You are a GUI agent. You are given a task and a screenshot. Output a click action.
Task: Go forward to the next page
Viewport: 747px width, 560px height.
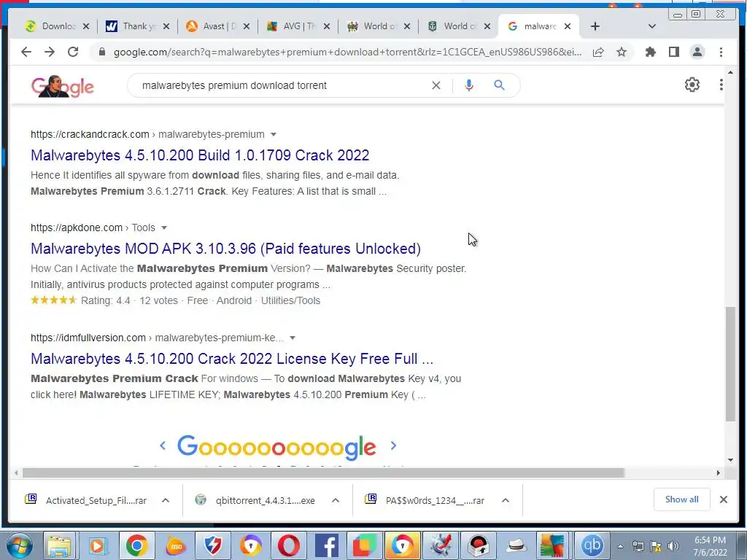click(x=50, y=52)
